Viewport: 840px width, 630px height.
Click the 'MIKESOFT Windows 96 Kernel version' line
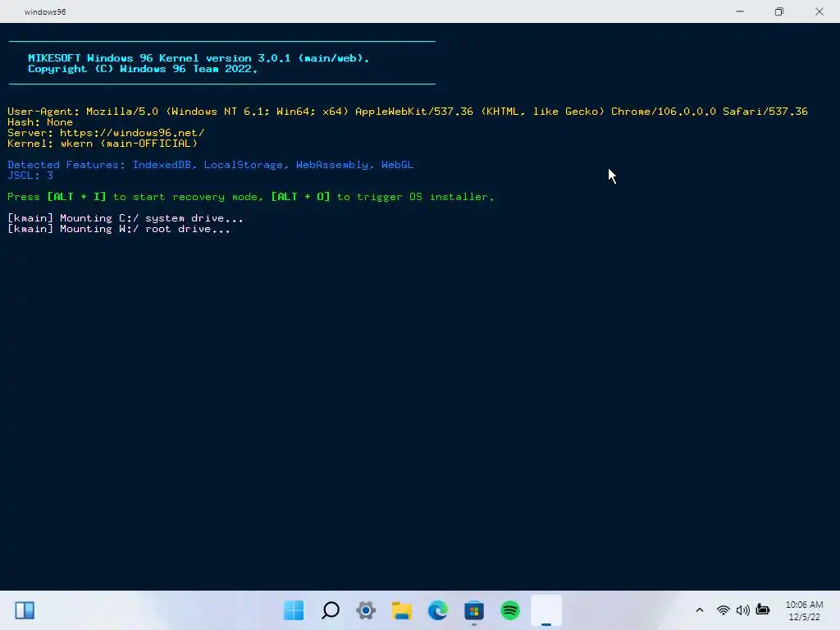pos(199,58)
